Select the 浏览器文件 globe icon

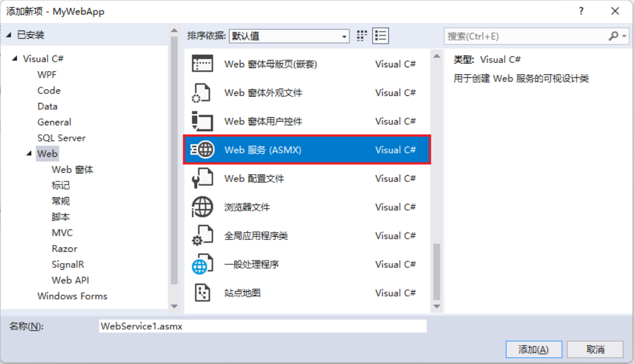click(202, 207)
